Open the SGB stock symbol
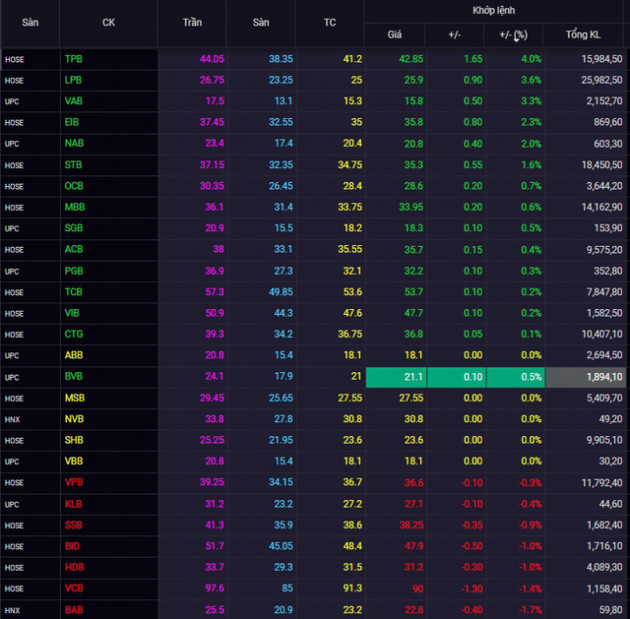Screen dimensions: 630x619 (x=74, y=228)
